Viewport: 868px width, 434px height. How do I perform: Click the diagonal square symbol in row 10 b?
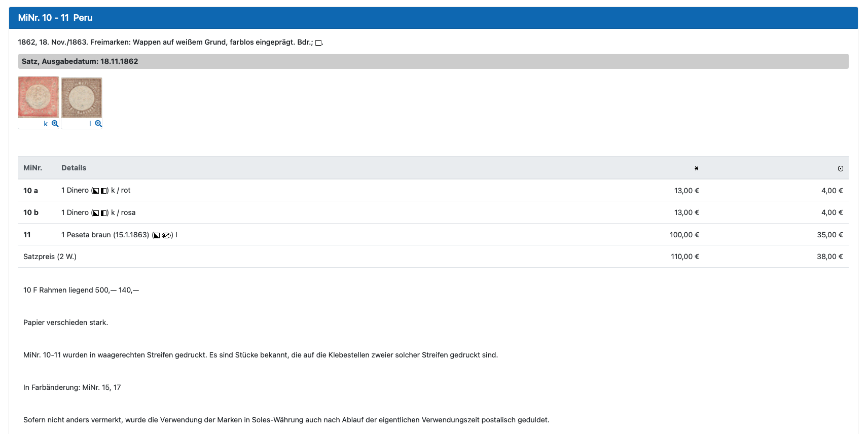(x=96, y=213)
